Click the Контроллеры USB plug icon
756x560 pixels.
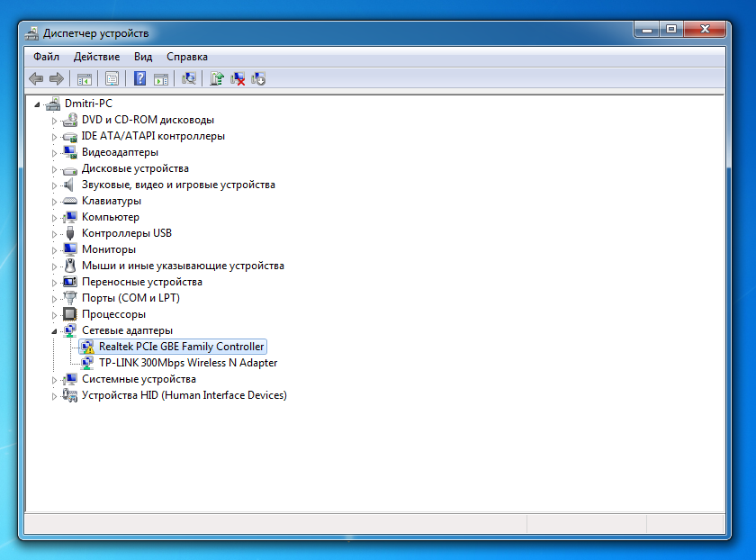[x=70, y=233]
